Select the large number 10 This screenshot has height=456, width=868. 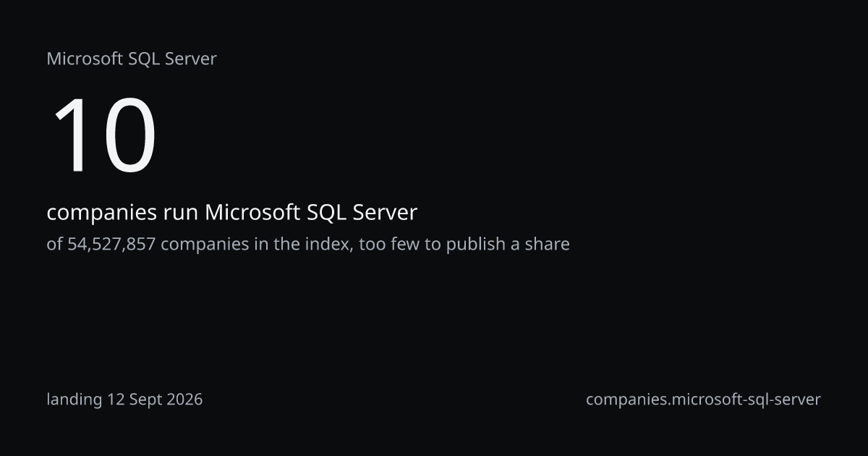103,137
